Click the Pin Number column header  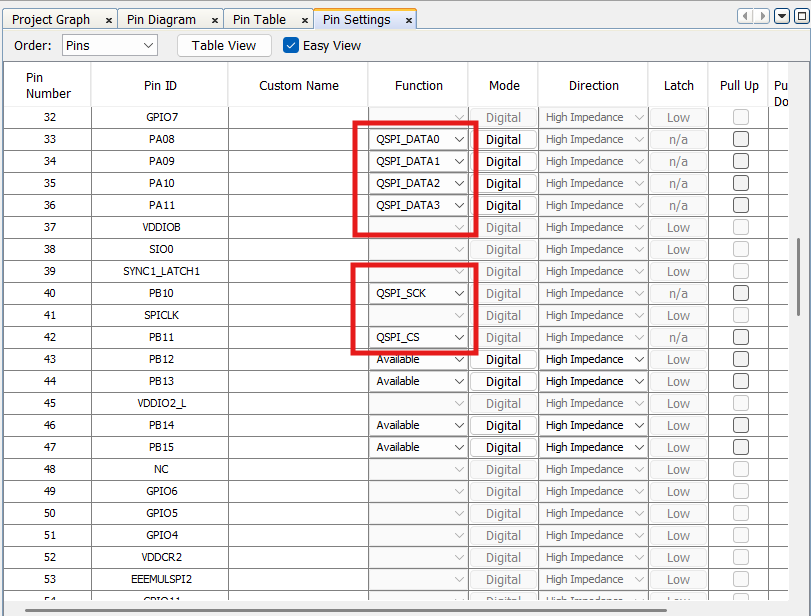48,85
